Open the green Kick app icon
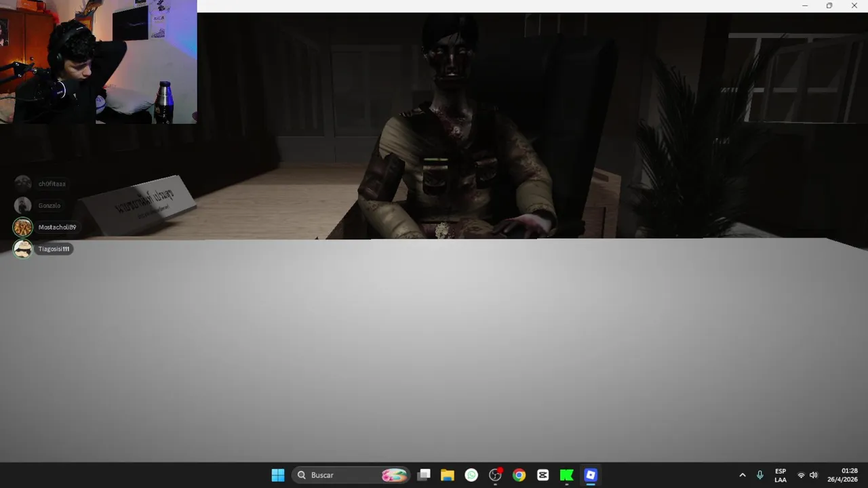 567,475
